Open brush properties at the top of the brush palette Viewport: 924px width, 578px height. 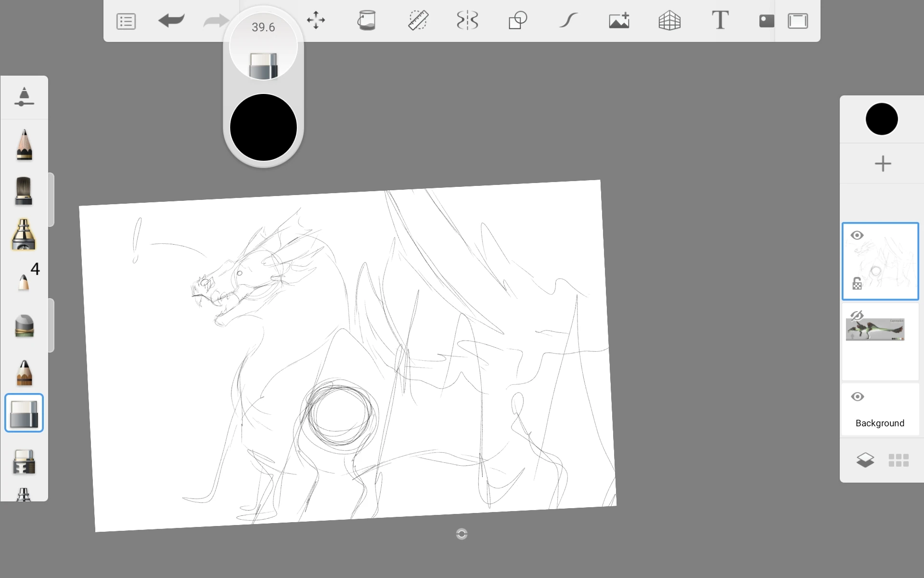tap(24, 97)
